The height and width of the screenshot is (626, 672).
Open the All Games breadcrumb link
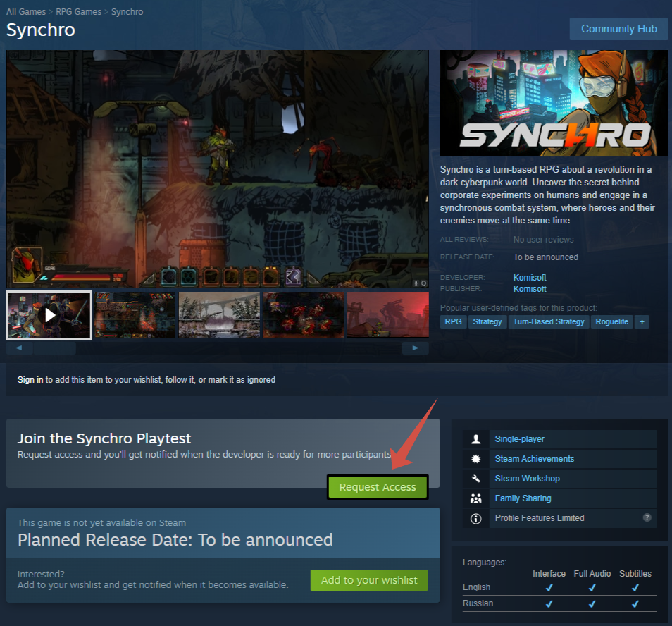[26, 11]
